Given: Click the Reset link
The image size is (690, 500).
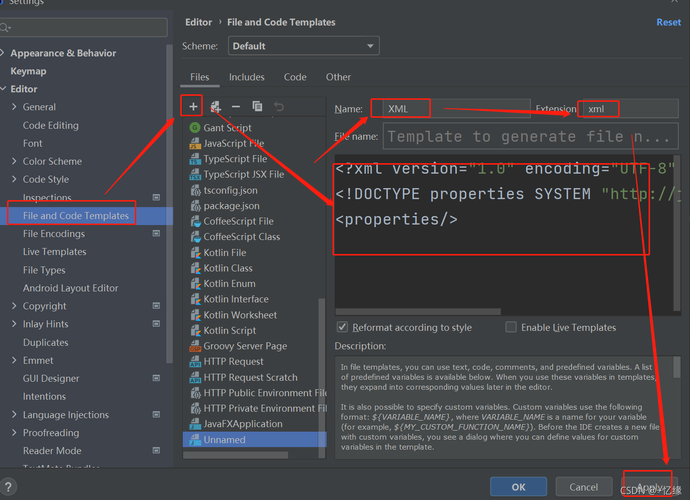Looking at the screenshot, I should point(668,22).
